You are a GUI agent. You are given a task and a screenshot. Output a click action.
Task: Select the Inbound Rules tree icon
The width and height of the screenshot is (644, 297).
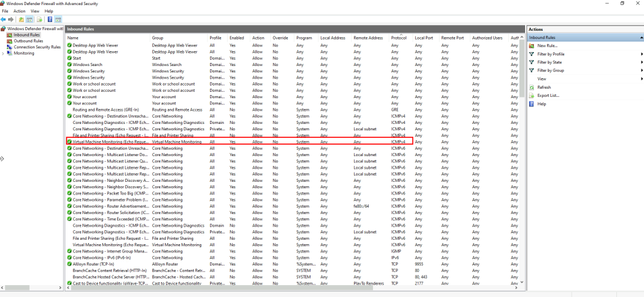pyautogui.click(x=10, y=35)
